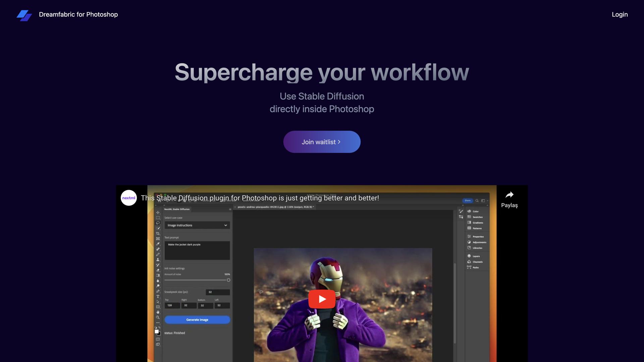Screen dimensions: 644x362
Task: Open the Layers panel icon
Action: click(469, 256)
